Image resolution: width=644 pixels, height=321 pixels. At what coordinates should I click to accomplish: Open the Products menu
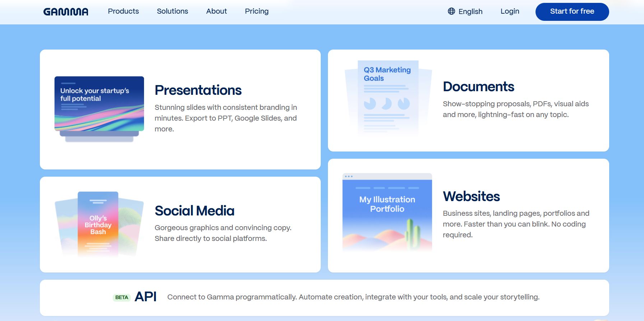coord(123,11)
